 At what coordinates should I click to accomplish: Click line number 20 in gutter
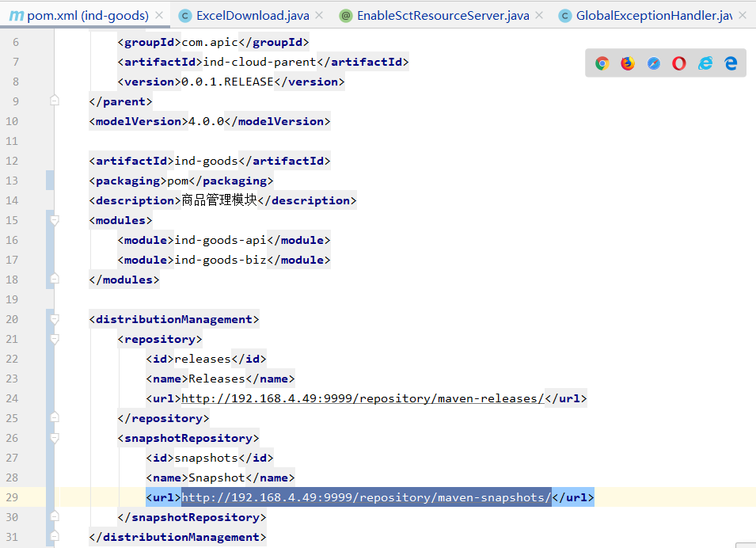coord(12,319)
